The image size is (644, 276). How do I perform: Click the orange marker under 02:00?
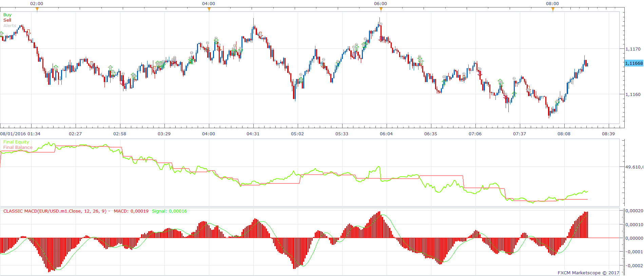click(x=37, y=9)
